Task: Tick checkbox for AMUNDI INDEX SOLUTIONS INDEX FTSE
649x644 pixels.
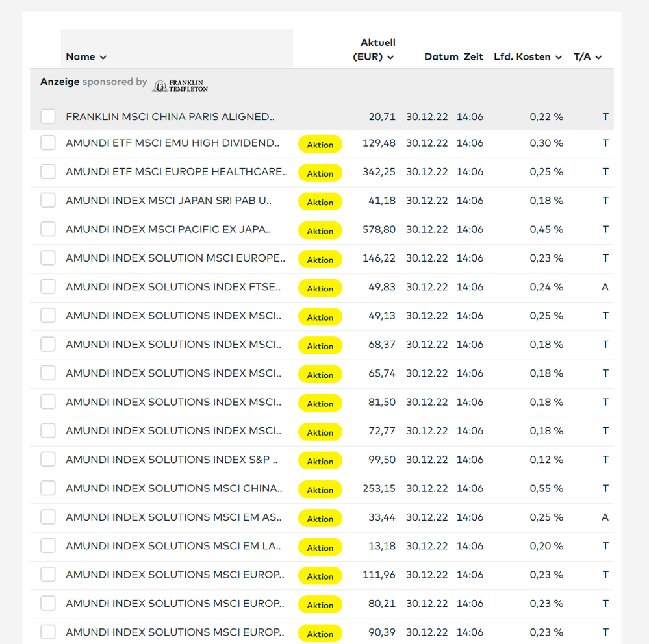Action: 48,287
